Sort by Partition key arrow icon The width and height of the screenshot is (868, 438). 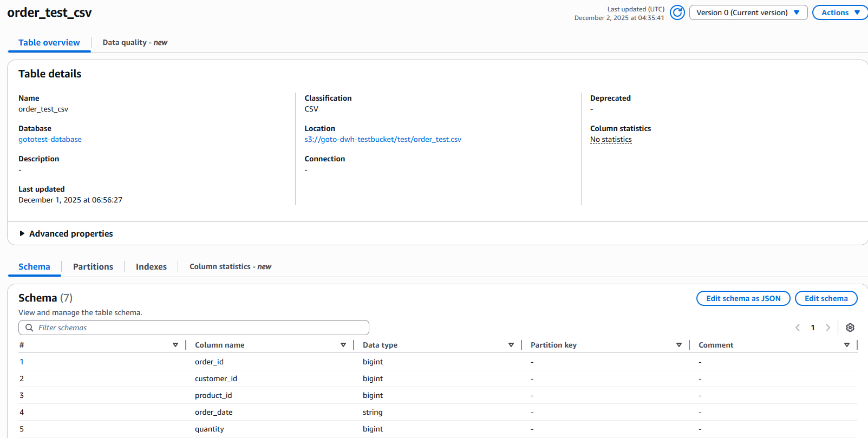pyautogui.click(x=678, y=345)
